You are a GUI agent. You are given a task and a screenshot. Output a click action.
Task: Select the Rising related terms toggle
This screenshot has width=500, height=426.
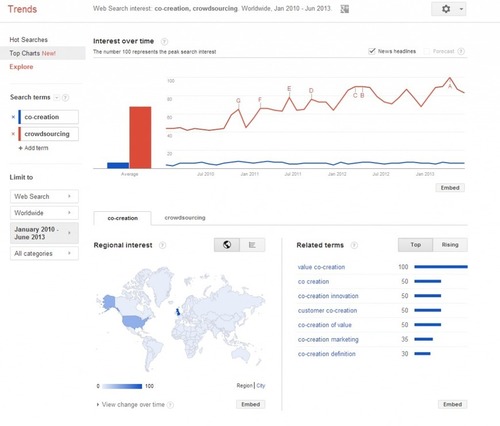coord(450,245)
